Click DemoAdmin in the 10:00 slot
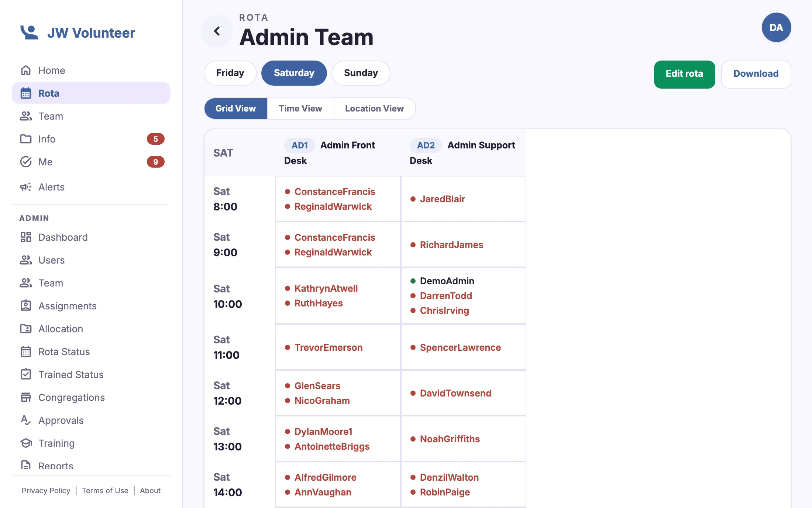 [447, 281]
